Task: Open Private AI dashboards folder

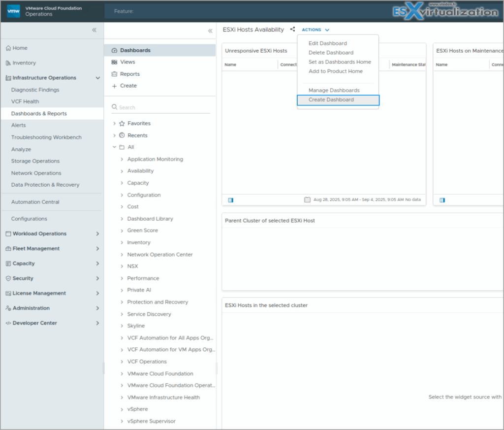Action: pyautogui.click(x=139, y=290)
